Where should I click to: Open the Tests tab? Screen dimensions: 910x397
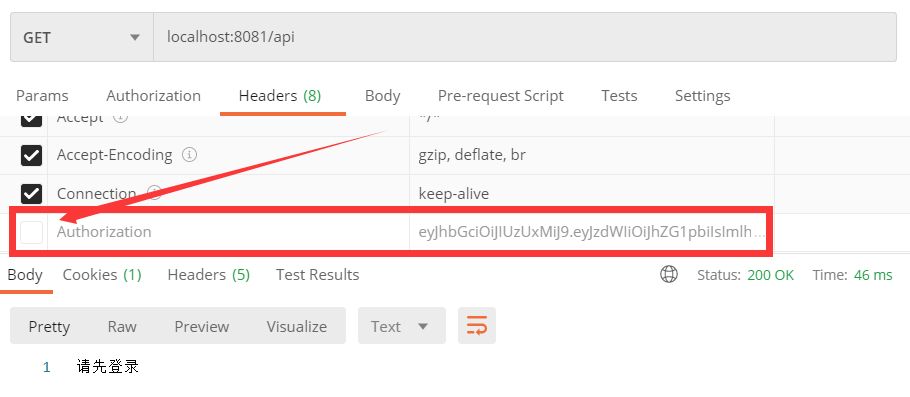pyautogui.click(x=619, y=96)
